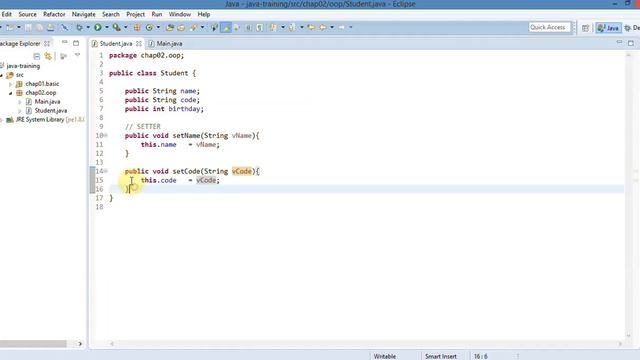The height and width of the screenshot is (360, 640).
Task: Toggle Link with Editor in Package Explorer
Action: click(48, 56)
